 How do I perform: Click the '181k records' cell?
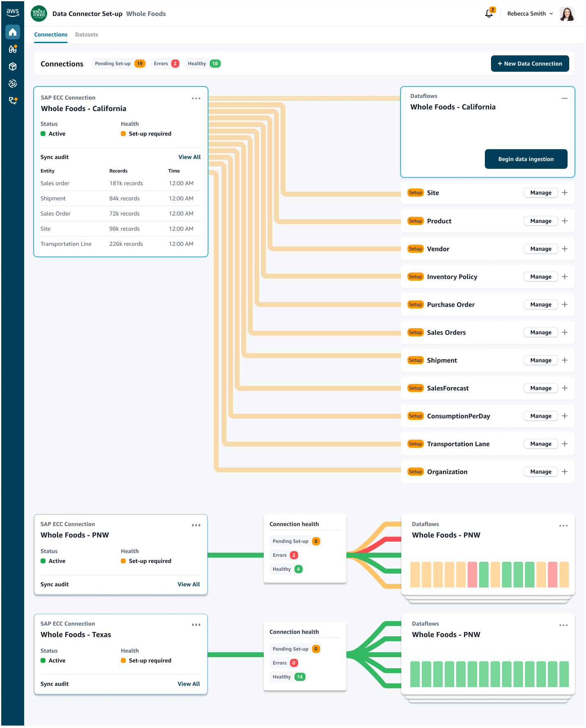pos(126,183)
